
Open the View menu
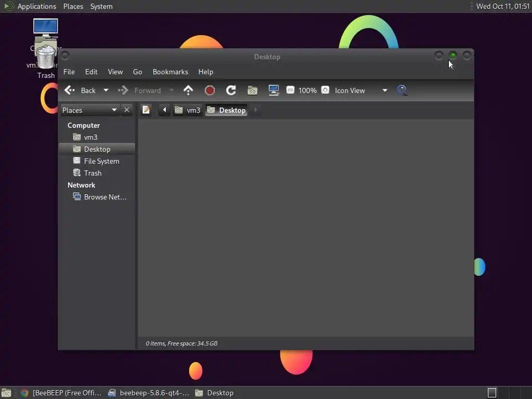115,72
